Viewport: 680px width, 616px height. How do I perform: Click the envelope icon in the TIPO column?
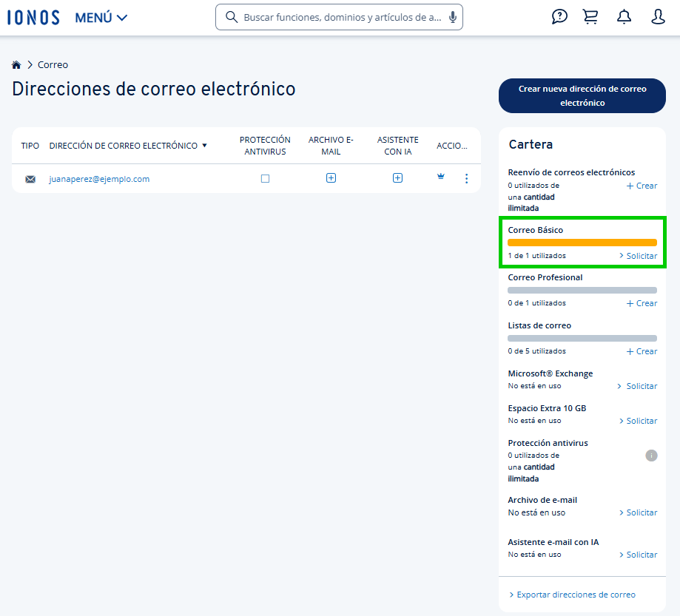tap(30, 177)
